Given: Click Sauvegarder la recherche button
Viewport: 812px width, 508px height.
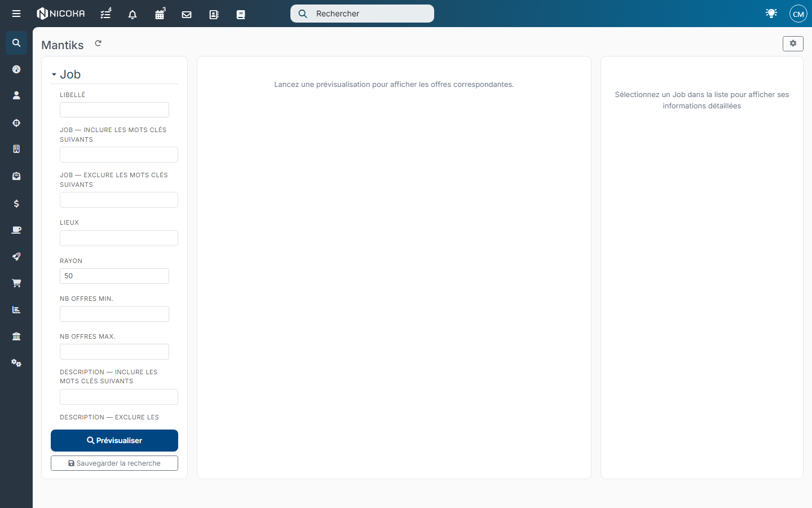Looking at the screenshot, I should coord(114,463).
